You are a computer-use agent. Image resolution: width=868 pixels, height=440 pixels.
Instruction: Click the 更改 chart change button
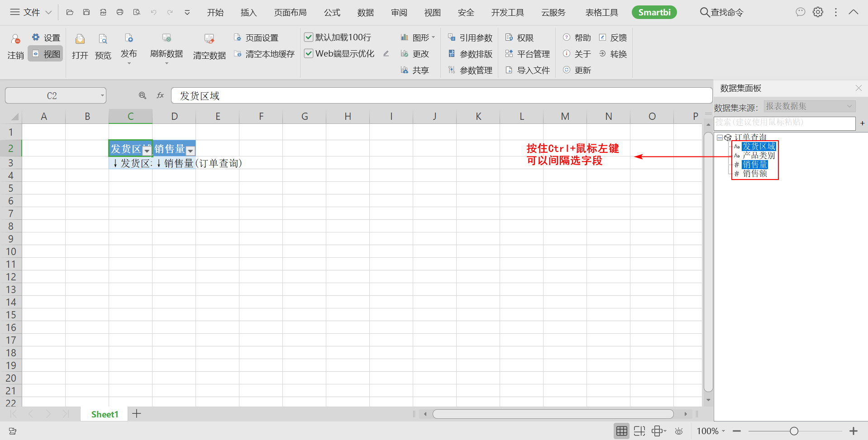tap(415, 54)
